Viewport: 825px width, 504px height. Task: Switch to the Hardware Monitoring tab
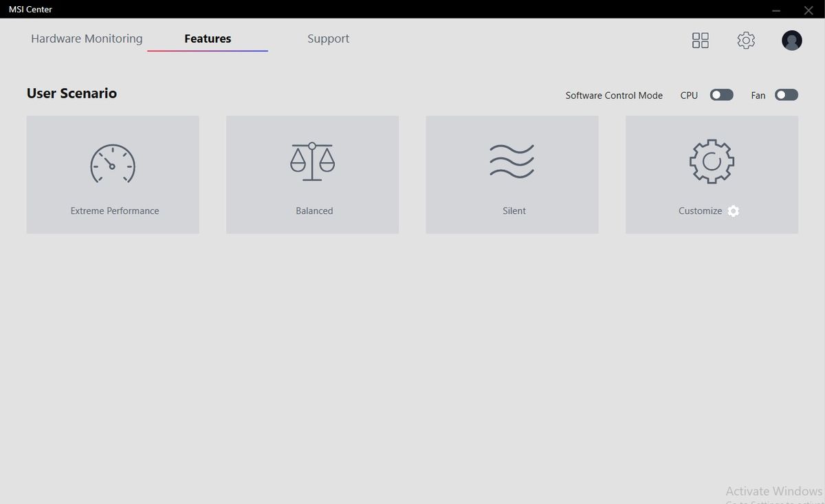click(87, 39)
